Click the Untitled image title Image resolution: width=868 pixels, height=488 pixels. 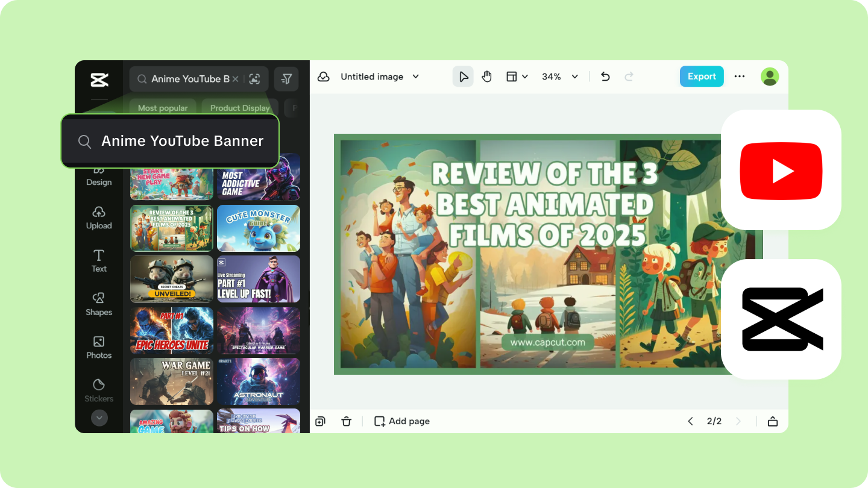(372, 77)
